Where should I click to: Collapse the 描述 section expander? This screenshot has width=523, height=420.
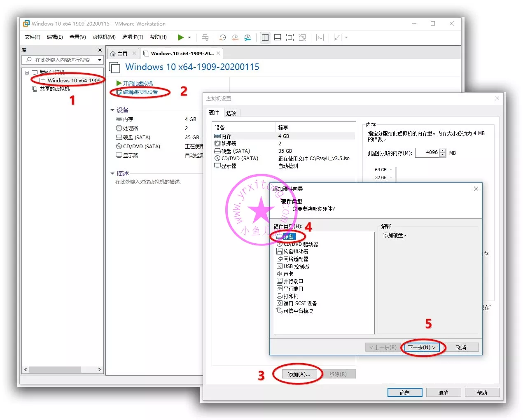coord(112,173)
